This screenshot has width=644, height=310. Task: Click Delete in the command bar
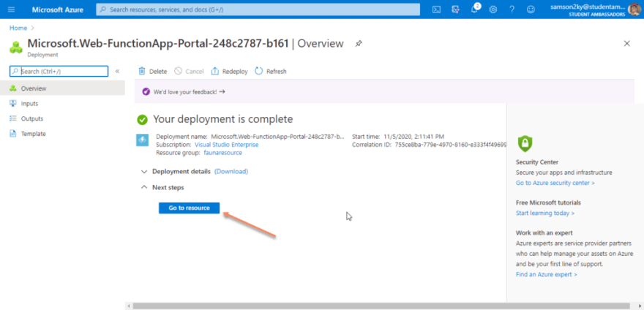153,72
